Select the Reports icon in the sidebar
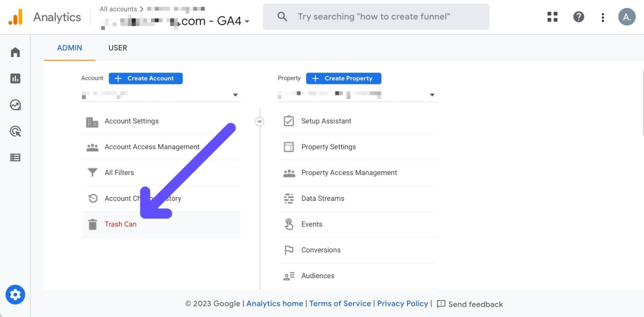The image size is (644, 317). tap(15, 78)
